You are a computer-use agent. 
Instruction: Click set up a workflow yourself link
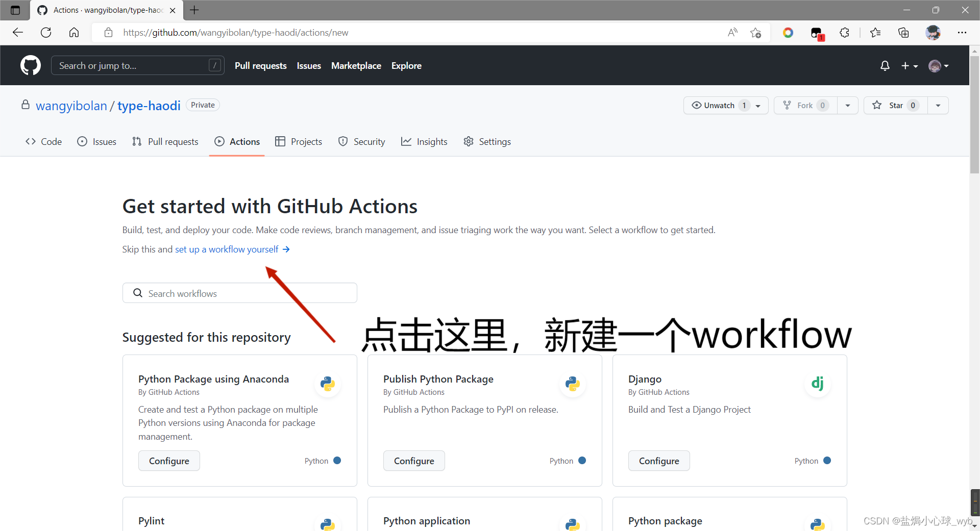coord(232,249)
